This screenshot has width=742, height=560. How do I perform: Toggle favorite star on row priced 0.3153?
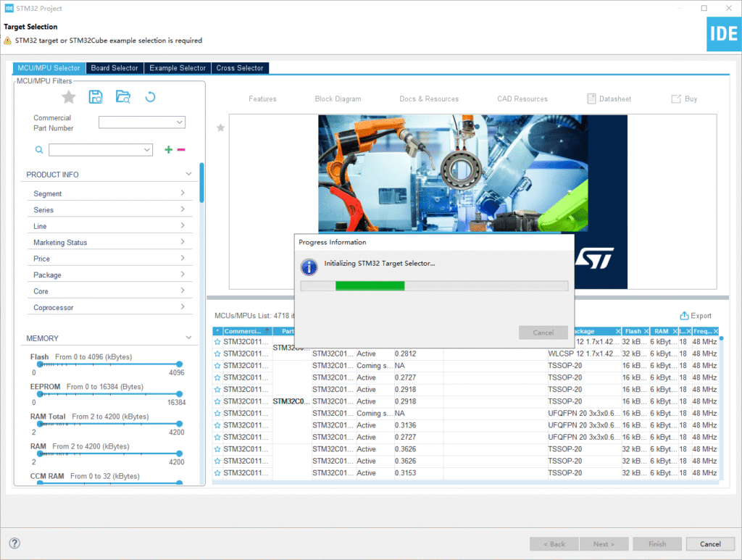point(217,473)
